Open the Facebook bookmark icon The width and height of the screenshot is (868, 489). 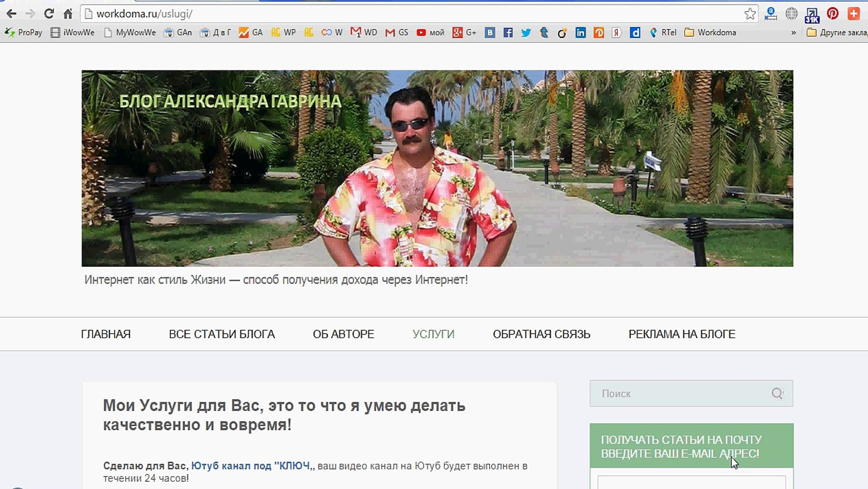coord(508,33)
